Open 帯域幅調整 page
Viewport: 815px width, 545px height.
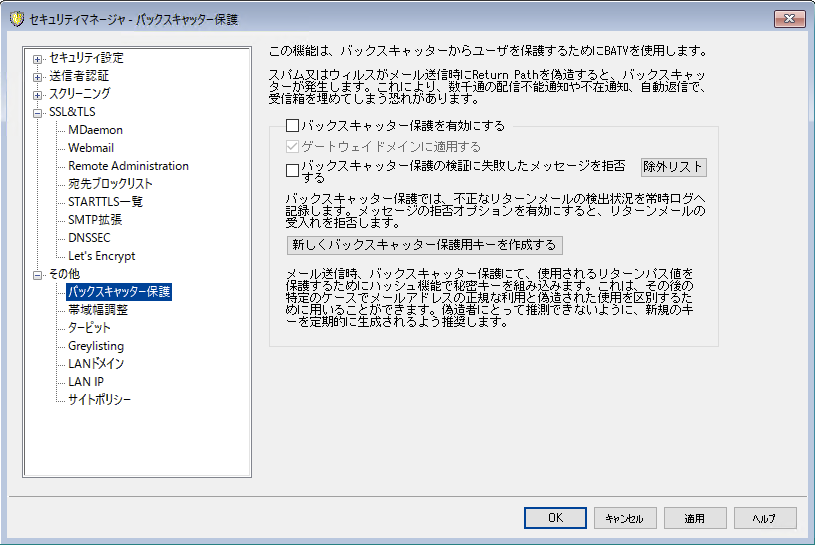[98, 310]
